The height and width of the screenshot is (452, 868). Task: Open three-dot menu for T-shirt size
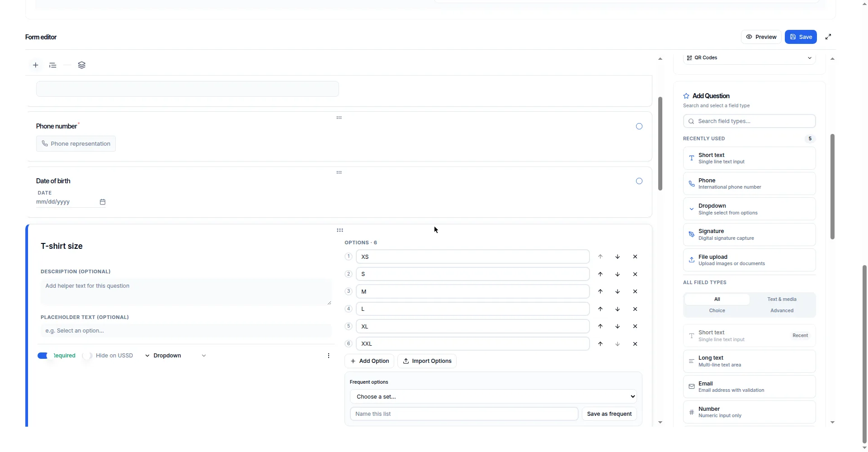(x=329, y=356)
